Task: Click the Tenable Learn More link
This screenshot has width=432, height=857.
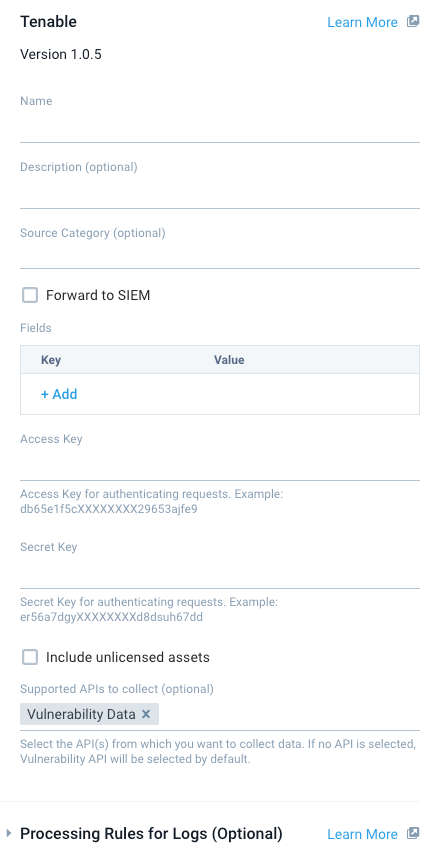Action: [362, 22]
